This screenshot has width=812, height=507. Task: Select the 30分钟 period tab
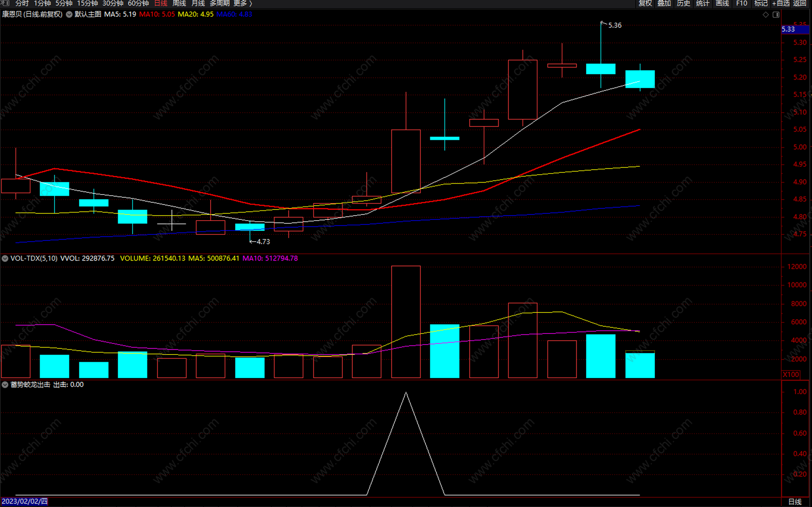pos(113,3)
